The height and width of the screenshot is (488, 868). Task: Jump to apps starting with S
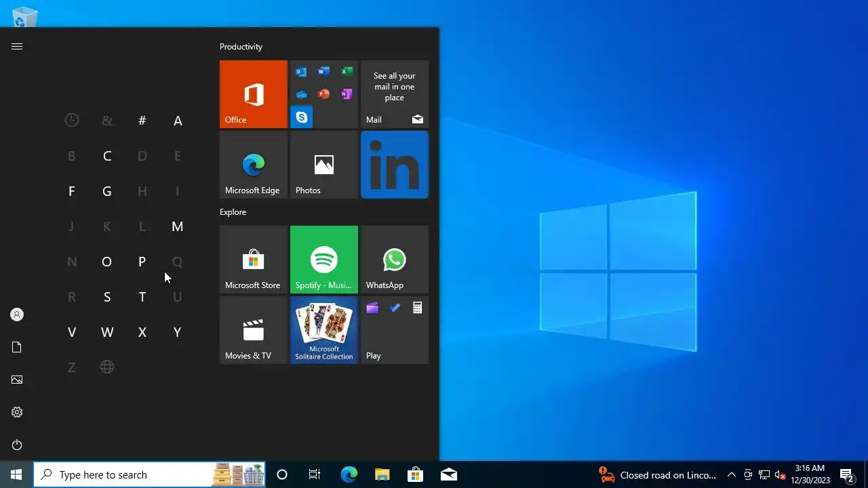coord(106,297)
